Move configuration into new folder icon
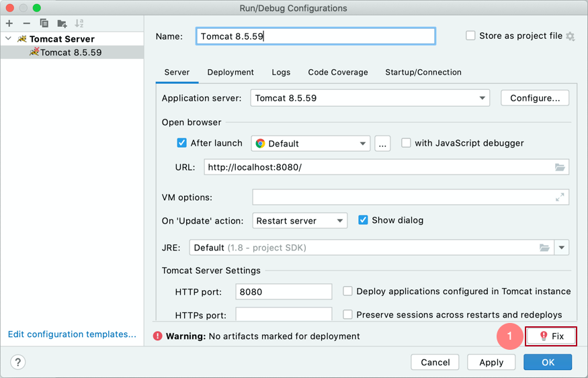Image resolution: width=588 pixels, height=378 pixels. pyautogui.click(x=62, y=23)
